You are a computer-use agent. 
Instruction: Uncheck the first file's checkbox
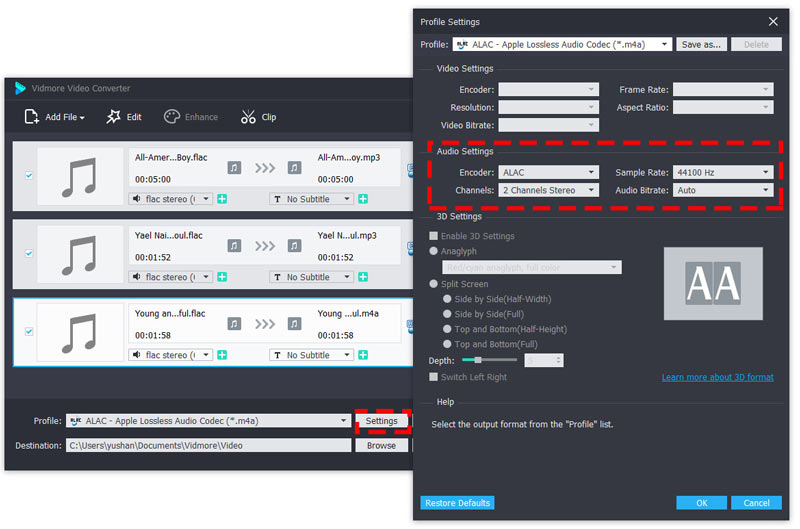[28, 176]
